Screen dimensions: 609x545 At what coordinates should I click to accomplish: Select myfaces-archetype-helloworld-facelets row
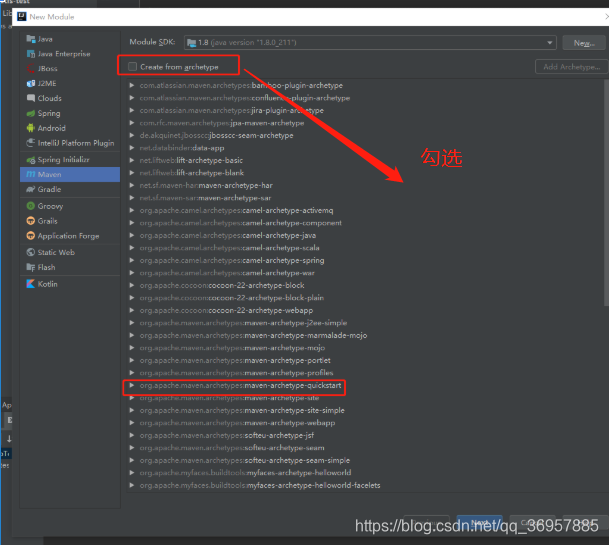click(x=260, y=485)
